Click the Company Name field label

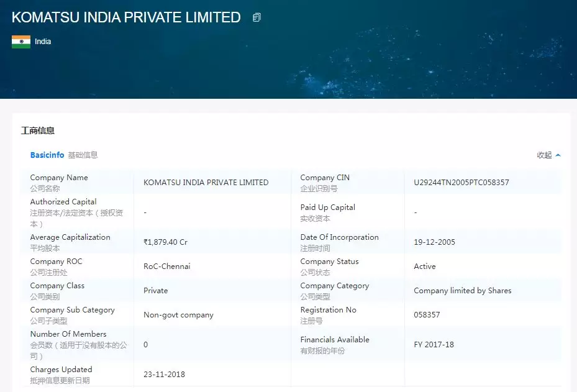(59, 178)
